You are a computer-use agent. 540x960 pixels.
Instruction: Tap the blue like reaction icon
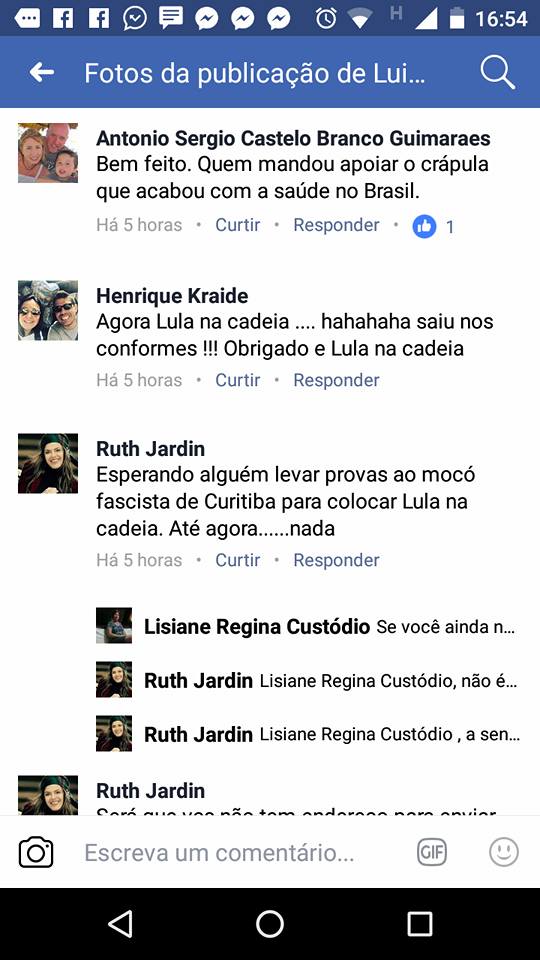424,227
